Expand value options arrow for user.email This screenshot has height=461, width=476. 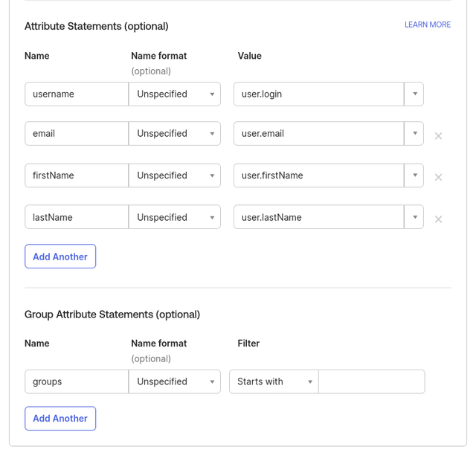(x=414, y=134)
